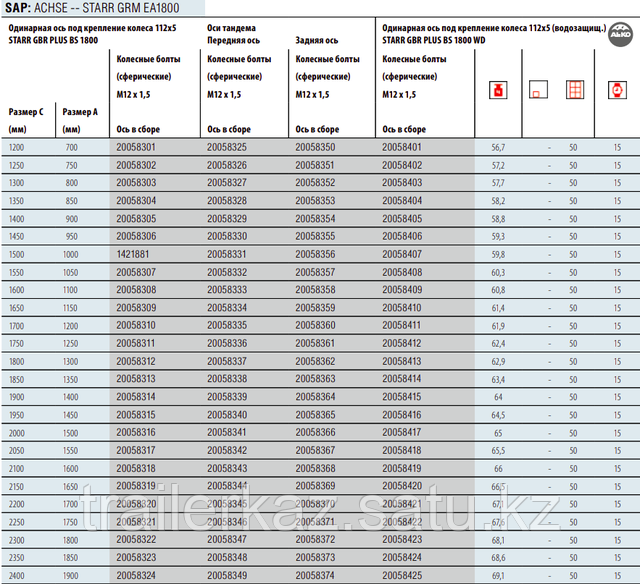The image size is (640, 584).
Task: Select the SAP: ACHSE -- STARR GRM EA1800 title
Action: click(92, 7)
